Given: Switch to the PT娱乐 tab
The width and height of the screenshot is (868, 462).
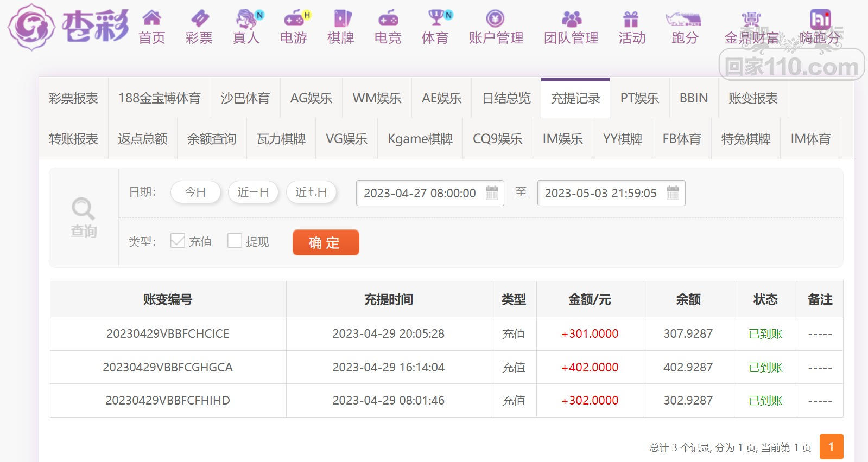Looking at the screenshot, I should tap(640, 98).
